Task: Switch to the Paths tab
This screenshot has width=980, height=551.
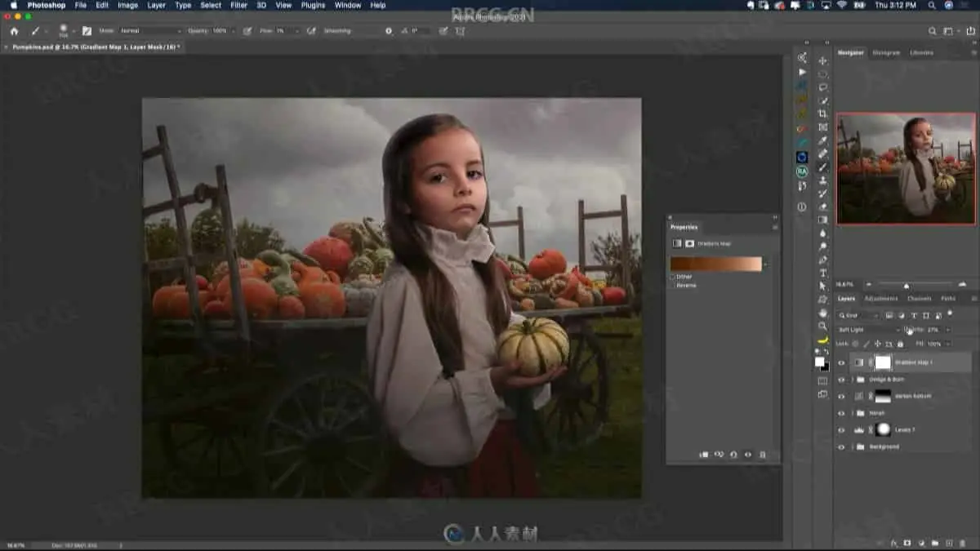Action: point(948,299)
